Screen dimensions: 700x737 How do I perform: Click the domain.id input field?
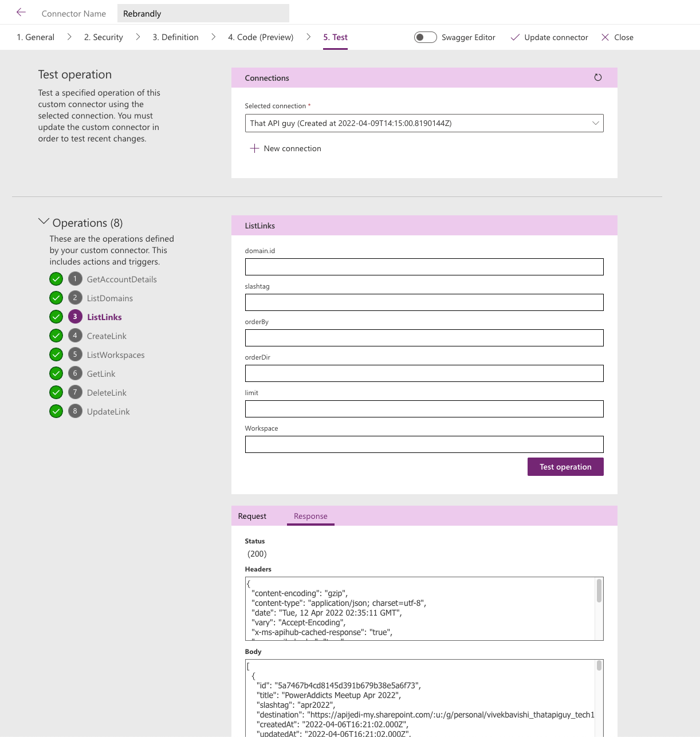[424, 267]
